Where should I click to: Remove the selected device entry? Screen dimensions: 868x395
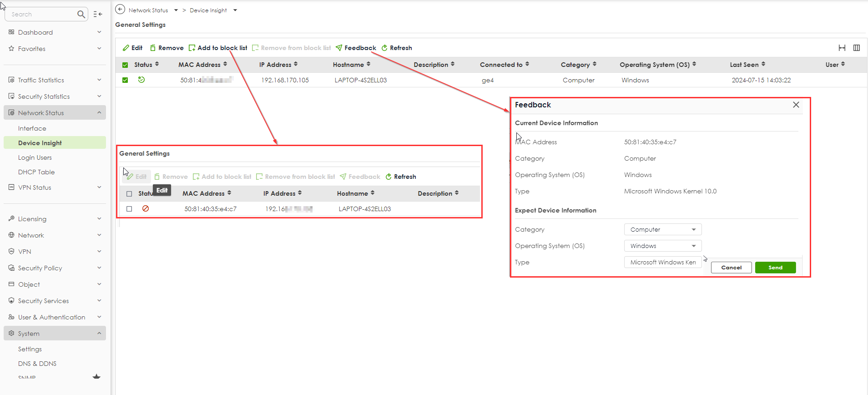point(167,48)
